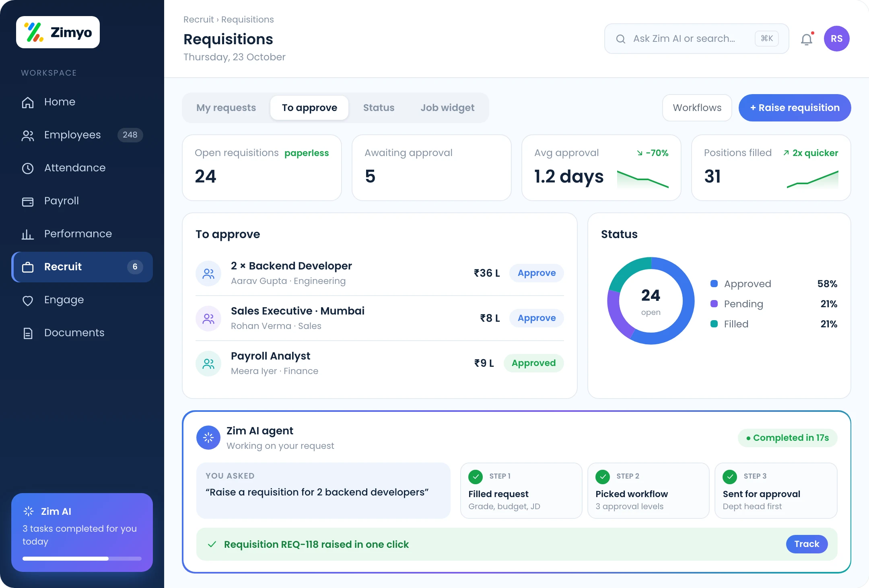Click the Sales Executive row people icon
The image size is (869, 588).
(208, 319)
